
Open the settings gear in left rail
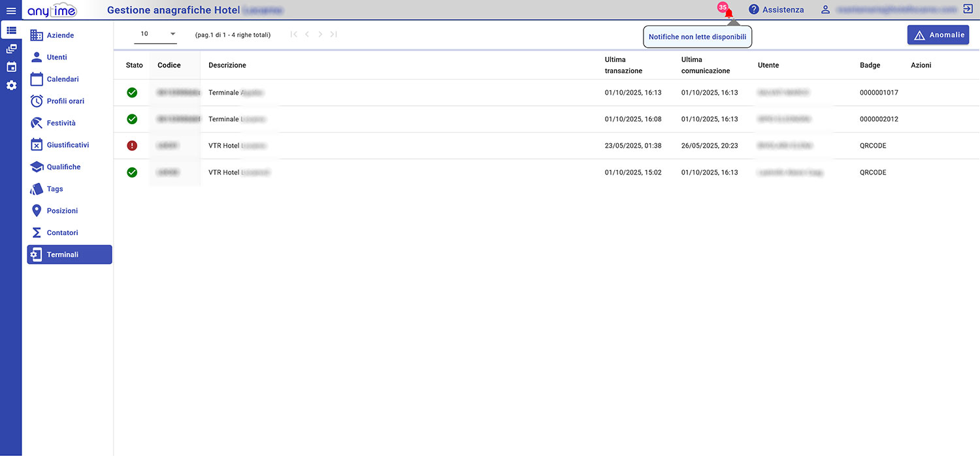pyautogui.click(x=11, y=86)
